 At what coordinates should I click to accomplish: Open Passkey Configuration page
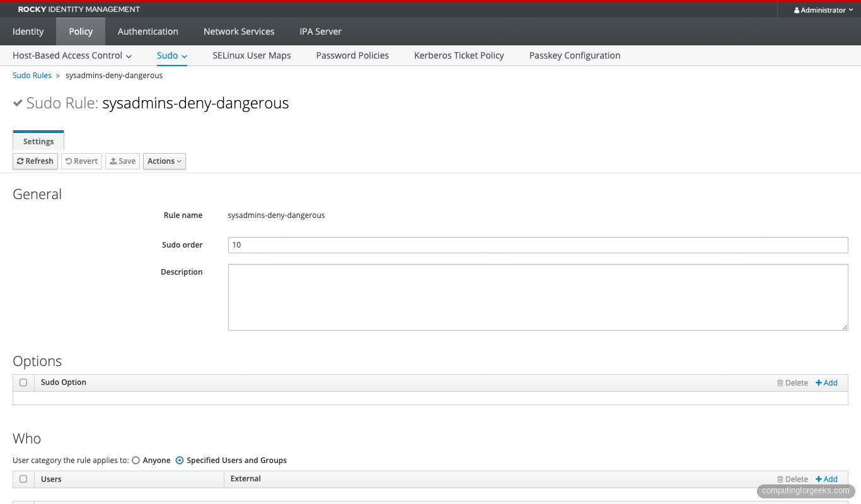575,55
